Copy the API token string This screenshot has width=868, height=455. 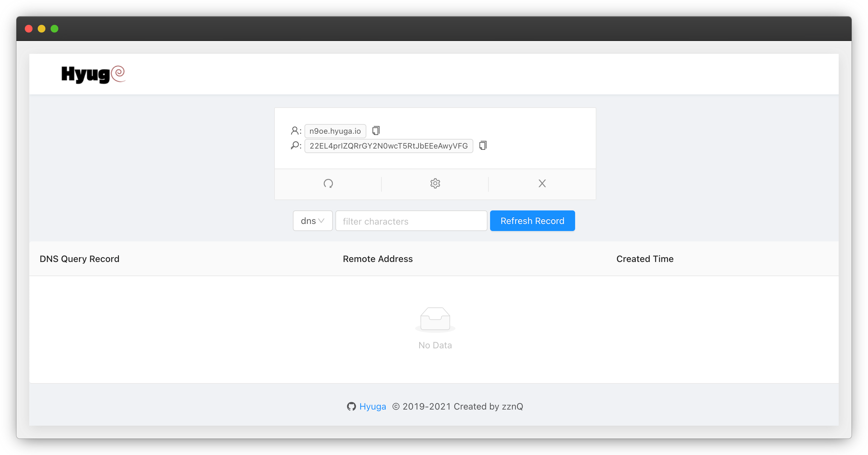[x=483, y=146]
